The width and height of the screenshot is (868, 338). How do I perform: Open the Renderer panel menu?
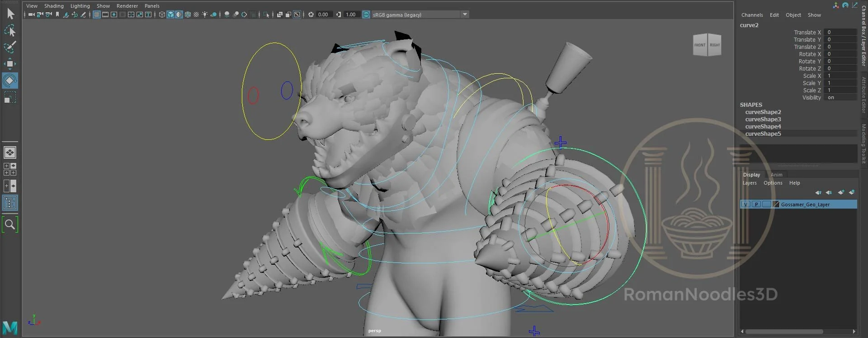coord(127,6)
